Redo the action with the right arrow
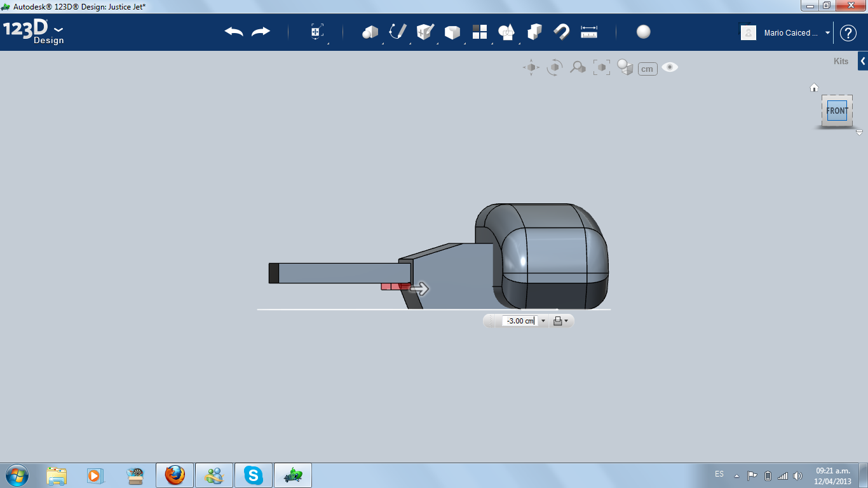Image resolution: width=868 pixels, height=488 pixels. click(x=261, y=32)
